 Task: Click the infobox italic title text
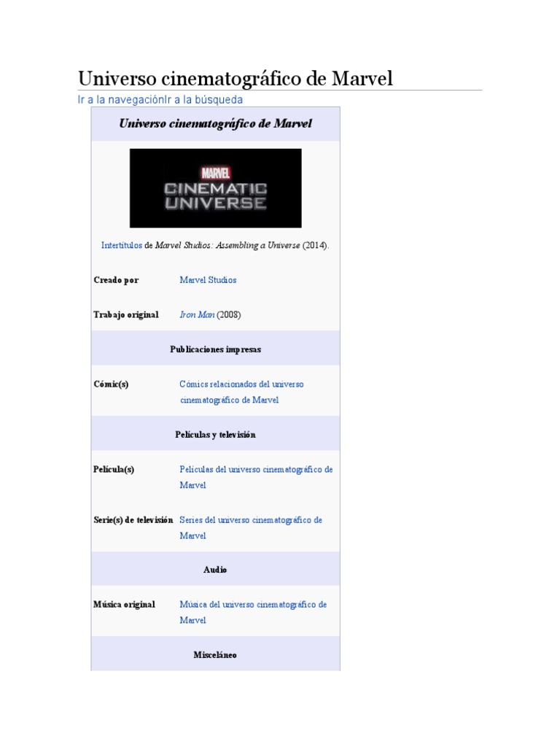215,124
